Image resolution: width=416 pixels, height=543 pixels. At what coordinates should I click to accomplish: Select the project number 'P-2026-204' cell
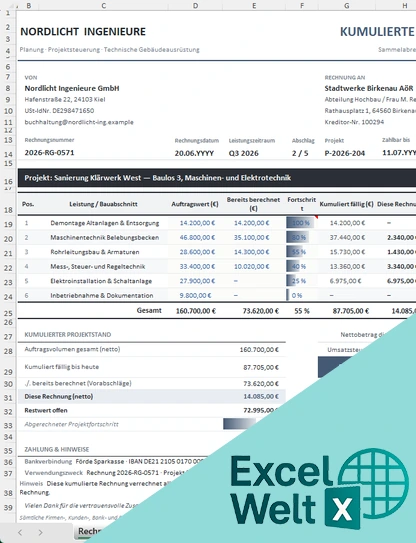(345, 153)
